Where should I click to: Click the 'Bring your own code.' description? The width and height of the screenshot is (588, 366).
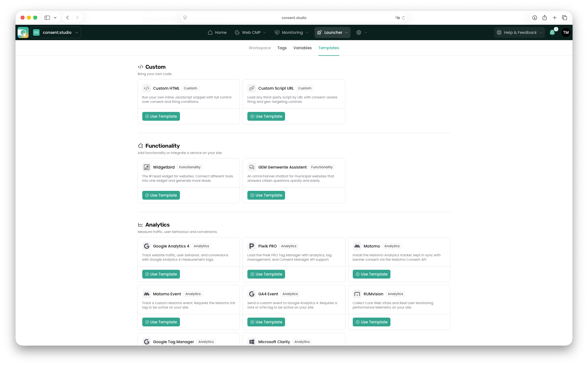coord(155,74)
